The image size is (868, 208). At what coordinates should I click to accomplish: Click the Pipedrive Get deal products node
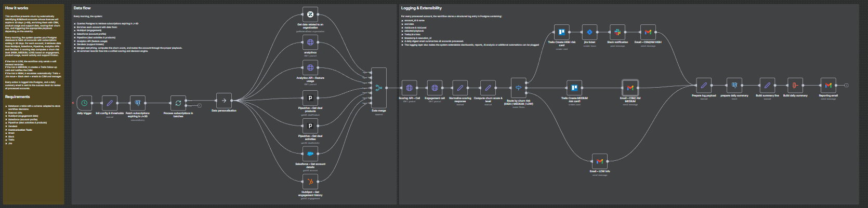(x=310, y=98)
